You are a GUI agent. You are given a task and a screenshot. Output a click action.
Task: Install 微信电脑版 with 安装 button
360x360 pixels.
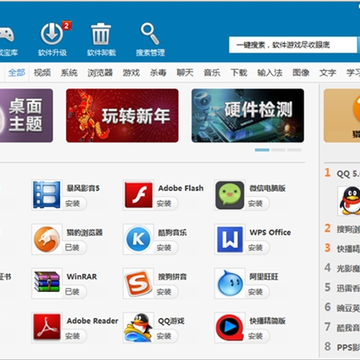coord(257,203)
